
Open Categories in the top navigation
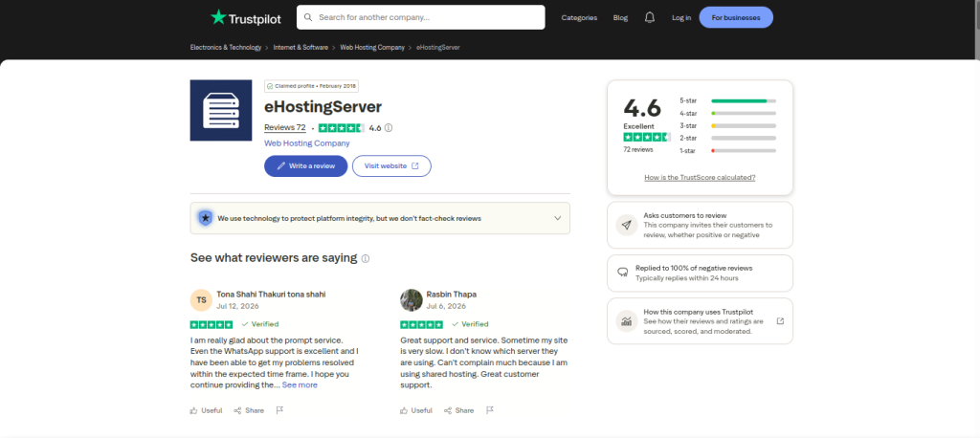(x=579, y=17)
